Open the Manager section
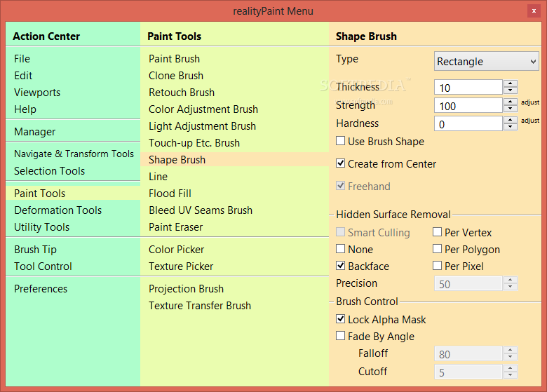Viewport: 547px width, 392px height. [x=34, y=131]
